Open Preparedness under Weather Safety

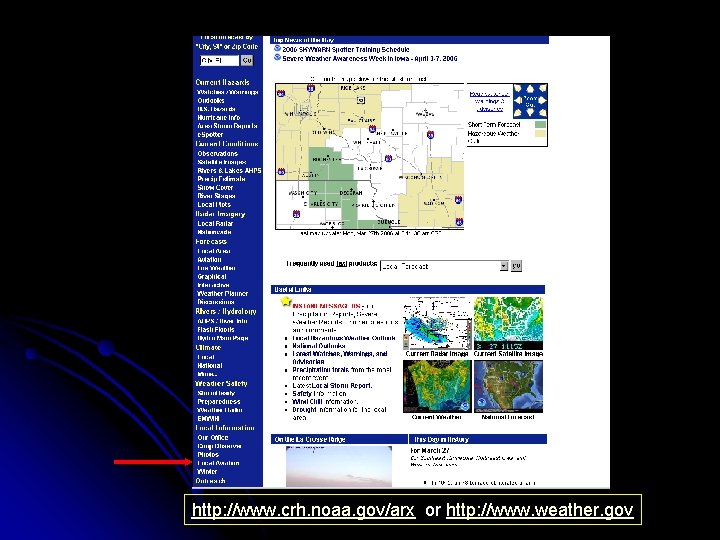pyautogui.click(x=219, y=402)
